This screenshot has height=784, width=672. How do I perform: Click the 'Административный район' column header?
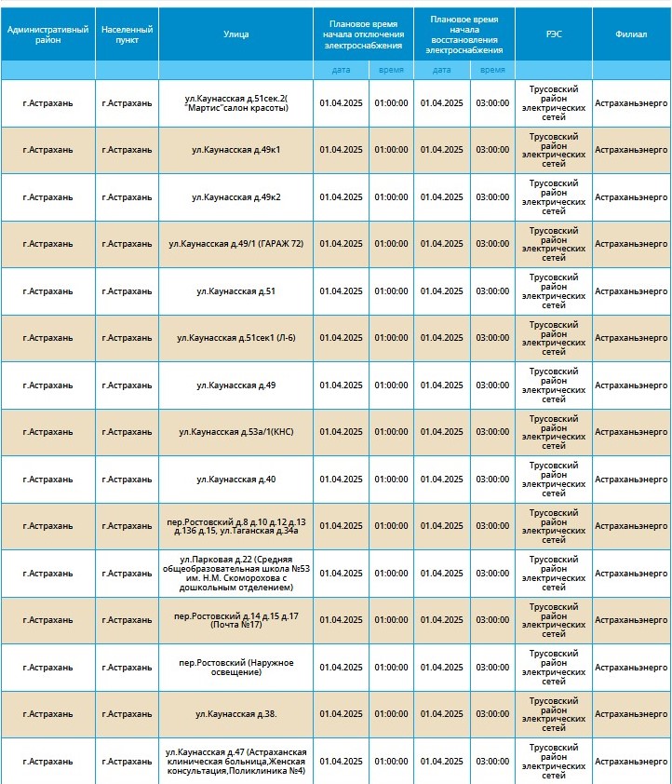(47, 34)
